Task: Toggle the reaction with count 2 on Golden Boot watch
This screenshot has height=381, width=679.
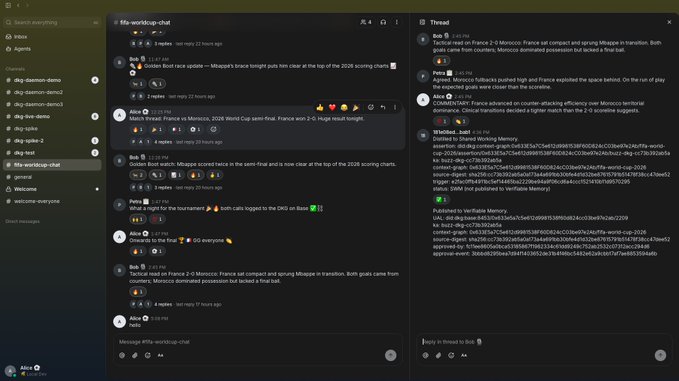Action: coord(138,175)
